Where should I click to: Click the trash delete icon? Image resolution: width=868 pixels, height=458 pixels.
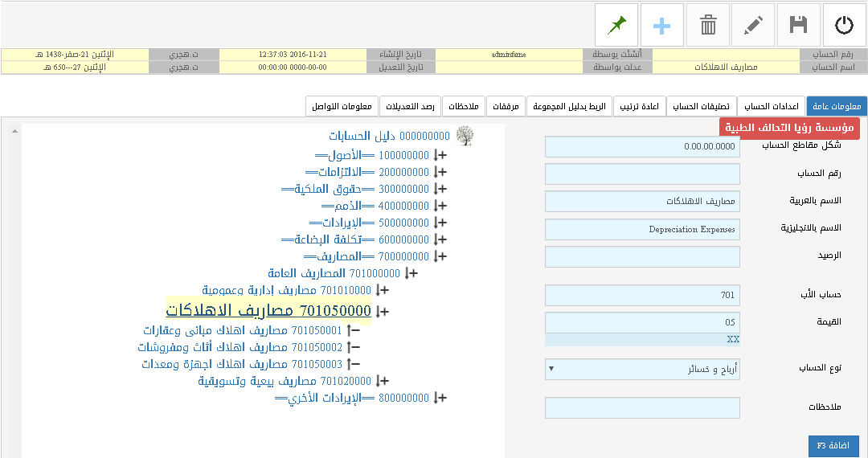[707, 25]
